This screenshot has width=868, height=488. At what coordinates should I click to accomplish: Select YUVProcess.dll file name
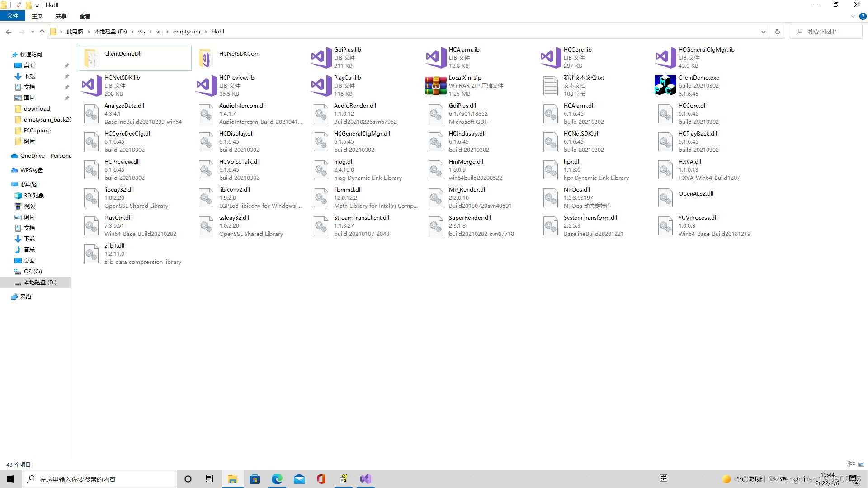coord(698,217)
